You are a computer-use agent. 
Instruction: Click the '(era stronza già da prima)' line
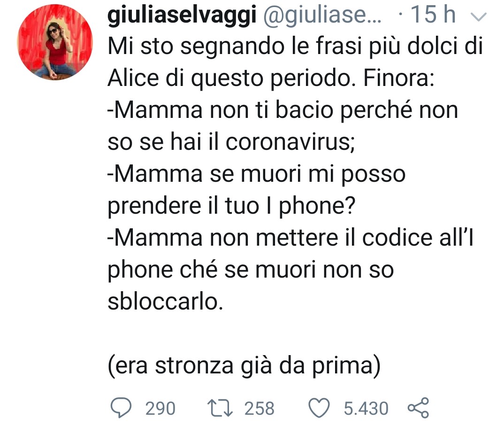244,366
